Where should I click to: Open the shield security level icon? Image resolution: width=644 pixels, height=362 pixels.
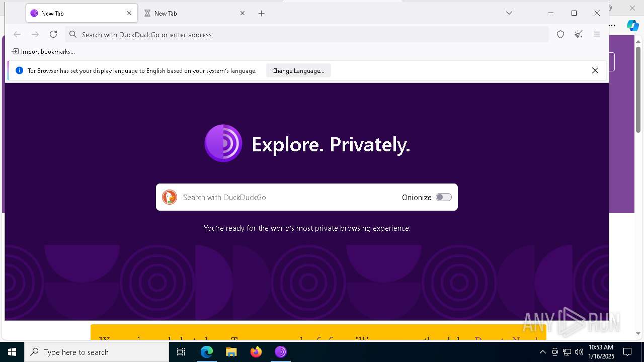click(x=560, y=34)
